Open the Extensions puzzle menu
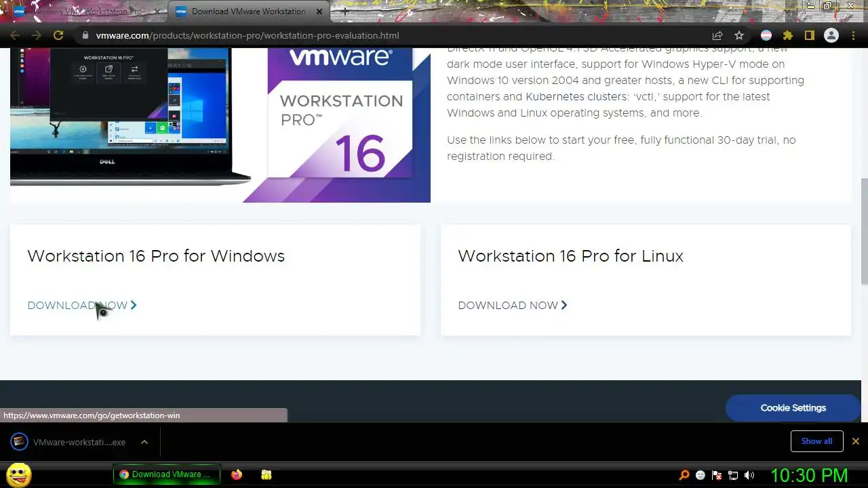 787,35
